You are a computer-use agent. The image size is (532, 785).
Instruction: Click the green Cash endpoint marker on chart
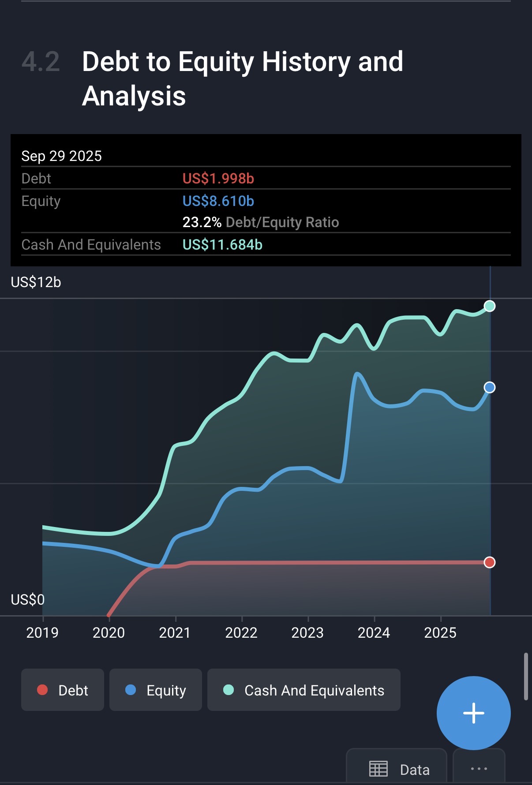click(489, 306)
